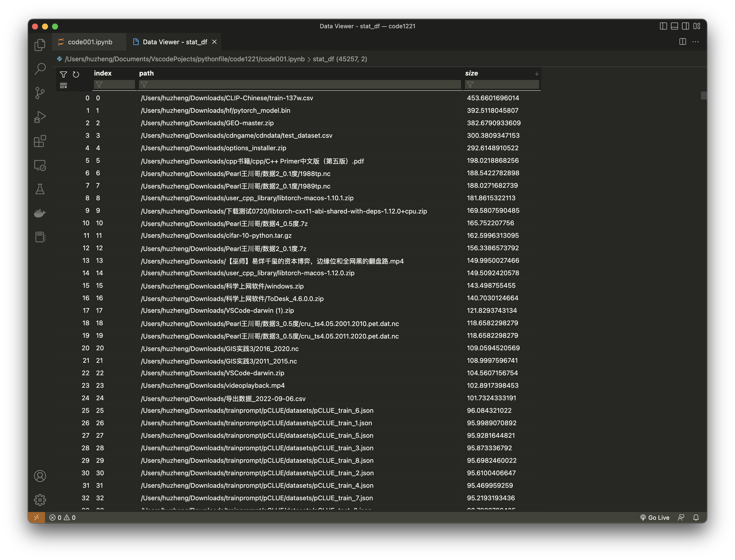This screenshot has height=560, width=735.
Task: Click the vertical scrollbar thumb
Action: (703, 96)
